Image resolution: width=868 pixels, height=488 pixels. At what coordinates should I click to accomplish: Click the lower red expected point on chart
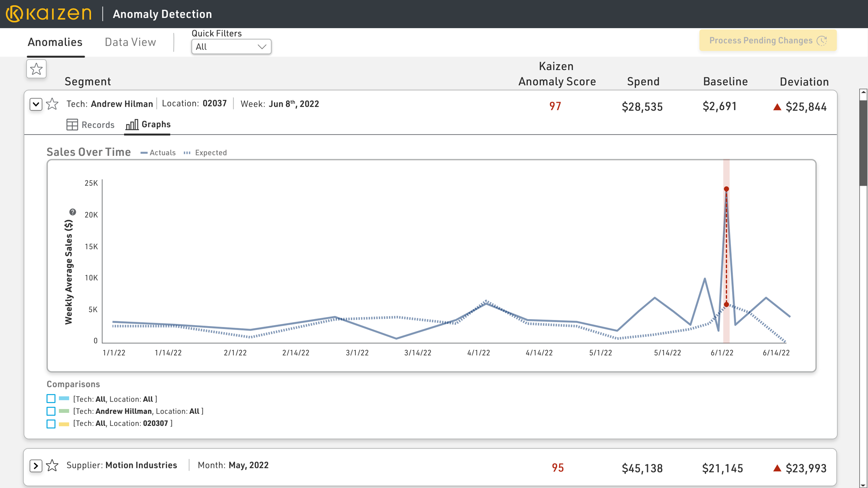(x=726, y=305)
